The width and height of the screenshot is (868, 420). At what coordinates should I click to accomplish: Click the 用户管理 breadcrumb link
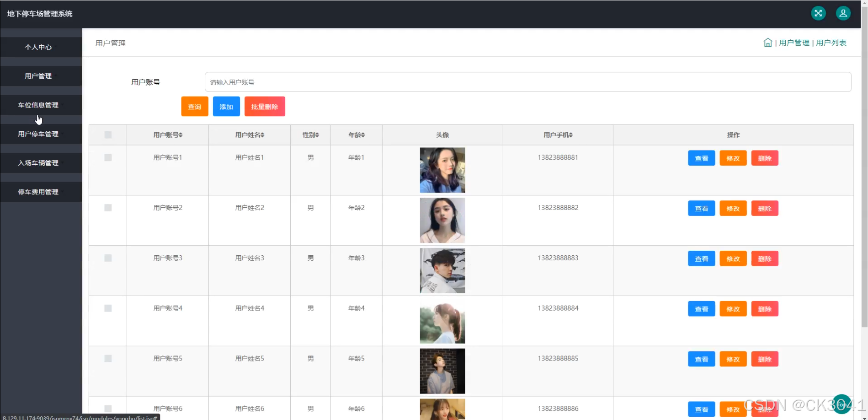(794, 43)
